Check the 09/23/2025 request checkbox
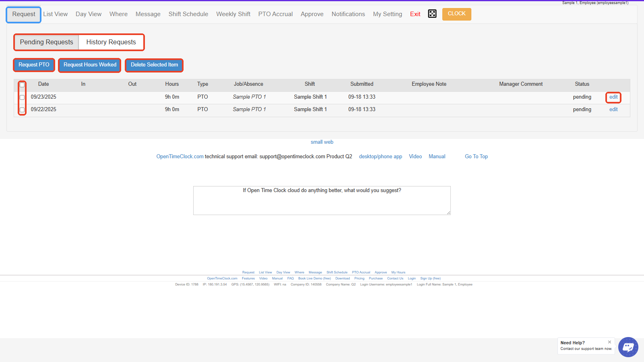Screen dimensions: 644x362 22,97
